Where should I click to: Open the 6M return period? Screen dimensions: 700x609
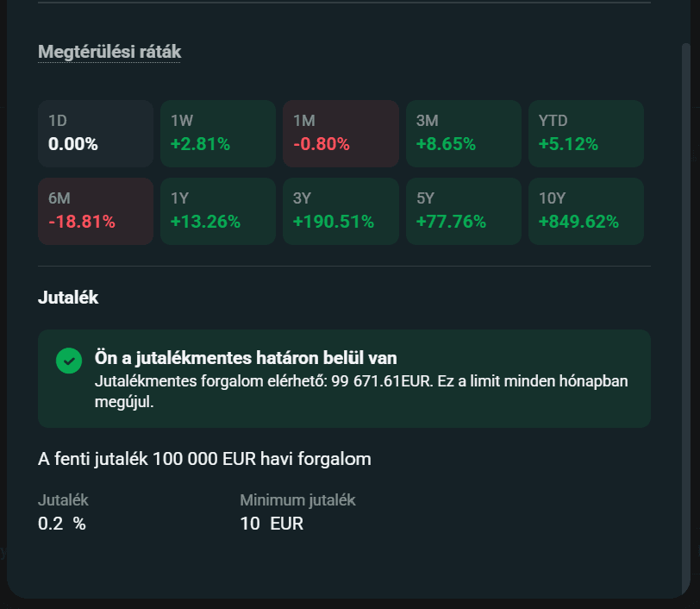tap(95, 210)
